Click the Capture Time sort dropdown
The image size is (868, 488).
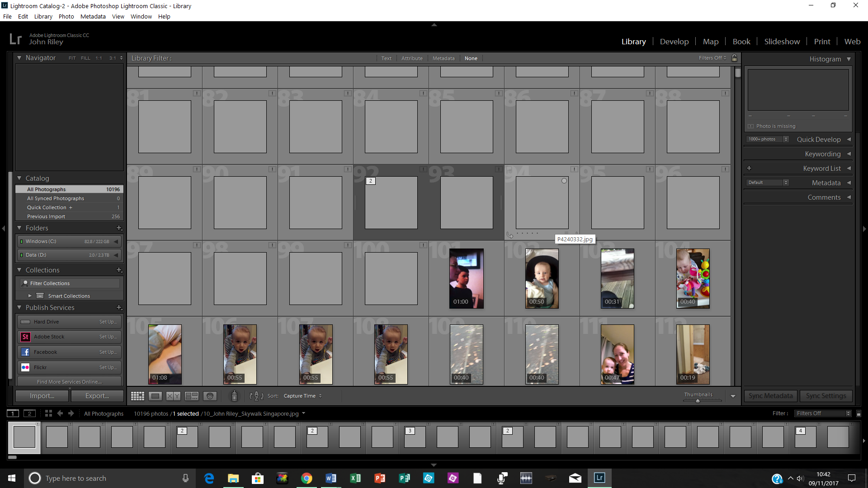pos(301,396)
